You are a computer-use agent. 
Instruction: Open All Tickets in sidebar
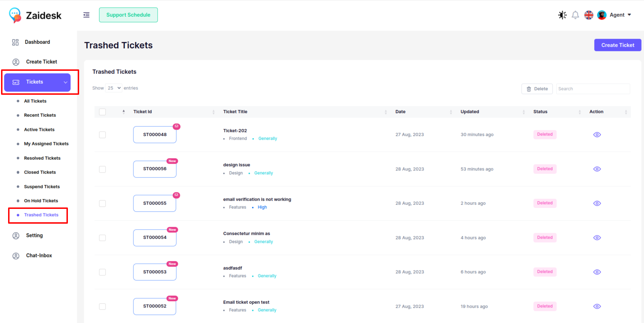pyautogui.click(x=35, y=101)
